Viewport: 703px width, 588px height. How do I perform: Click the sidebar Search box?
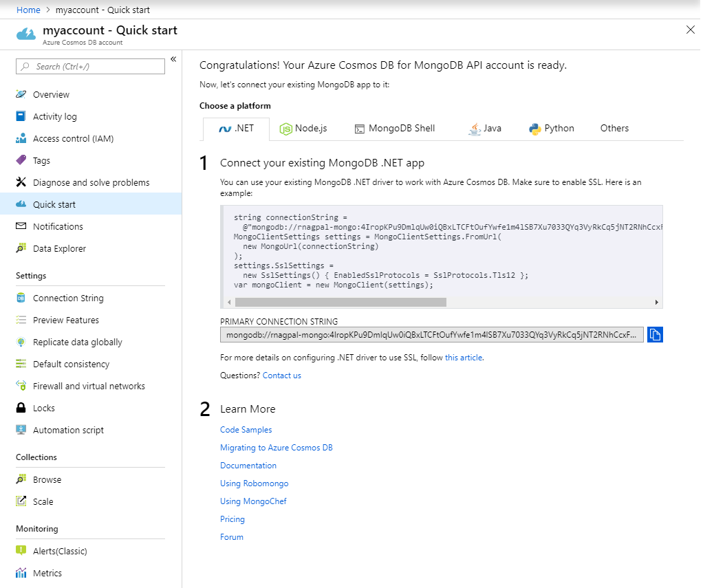(x=89, y=66)
